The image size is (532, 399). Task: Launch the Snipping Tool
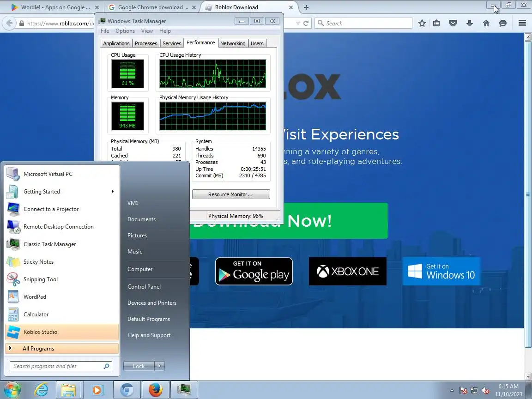[62, 279]
